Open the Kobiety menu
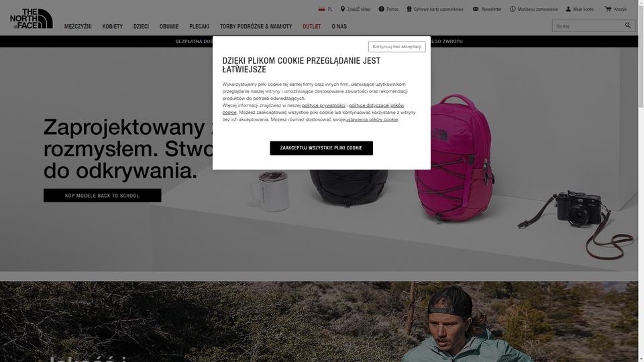The image size is (644, 362). coord(113,26)
